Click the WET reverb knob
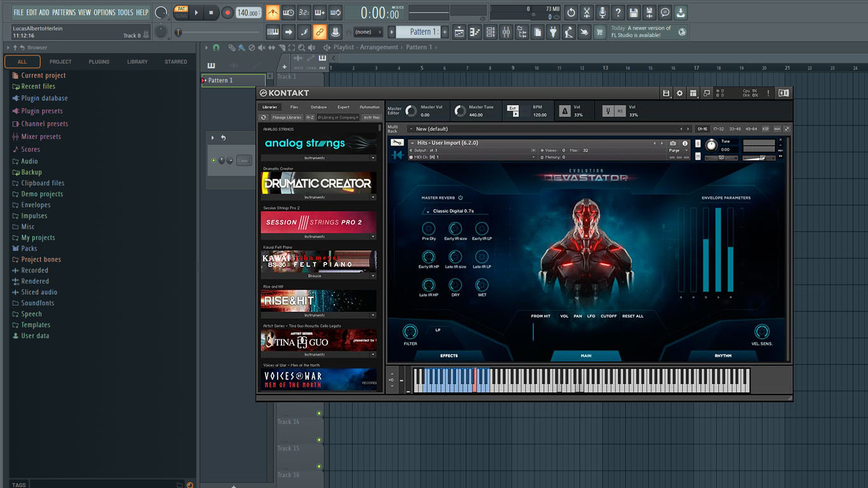Image resolution: width=868 pixels, height=488 pixels. 482,284
